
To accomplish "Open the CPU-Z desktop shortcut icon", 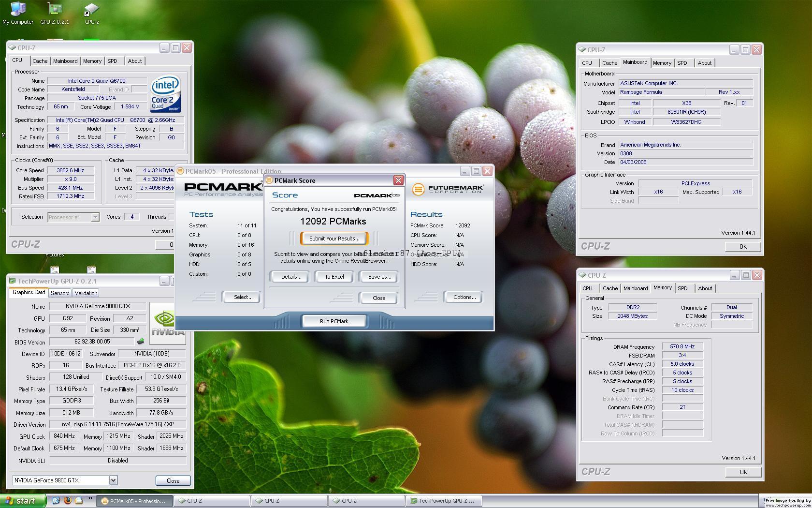I will pyautogui.click(x=91, y=13).
